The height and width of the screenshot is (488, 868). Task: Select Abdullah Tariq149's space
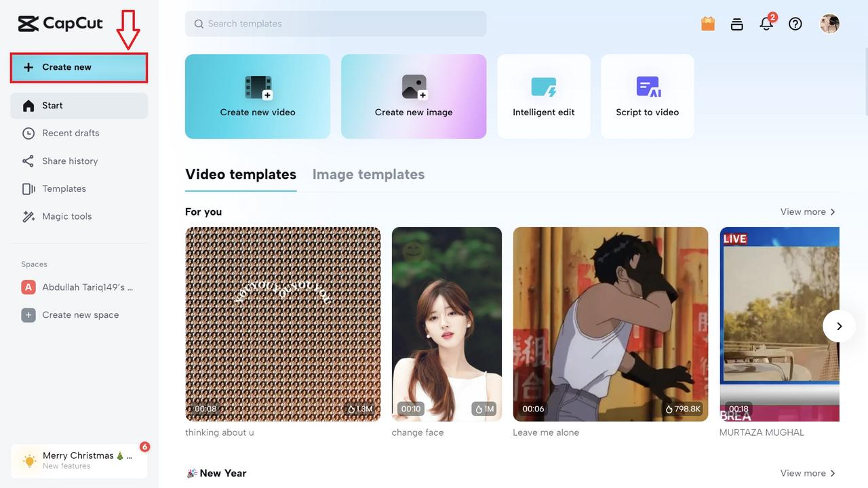pos(79,287)
